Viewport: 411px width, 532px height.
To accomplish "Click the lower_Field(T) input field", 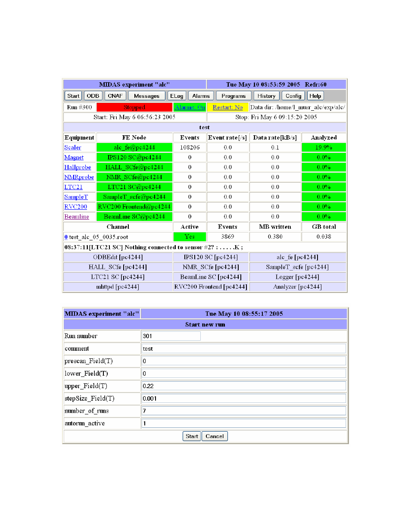I will point(244,373).
